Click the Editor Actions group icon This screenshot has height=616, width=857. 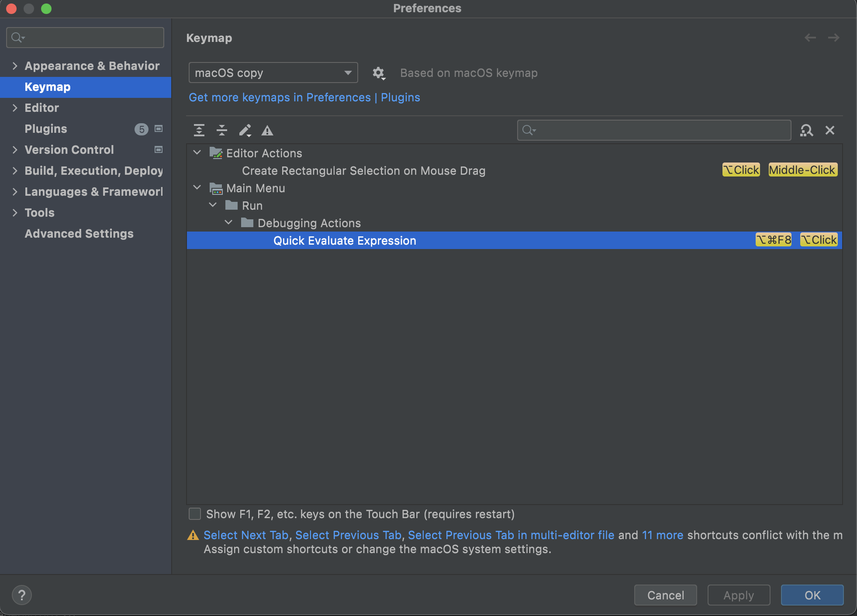(x=216, y=153)
